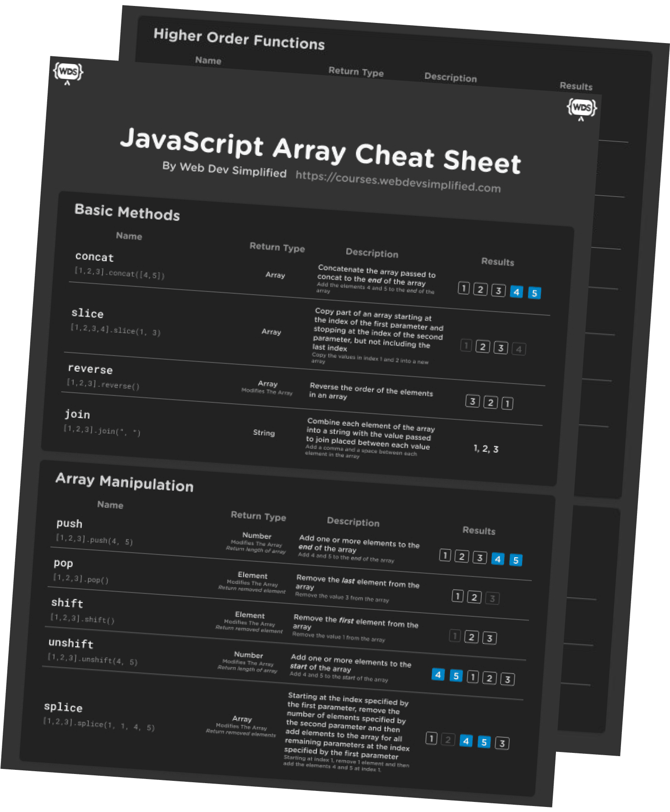Click the blue 4 box in concat results
This screenshot has height=812, width=670.
pyautogui.click(x=517, y=291)
